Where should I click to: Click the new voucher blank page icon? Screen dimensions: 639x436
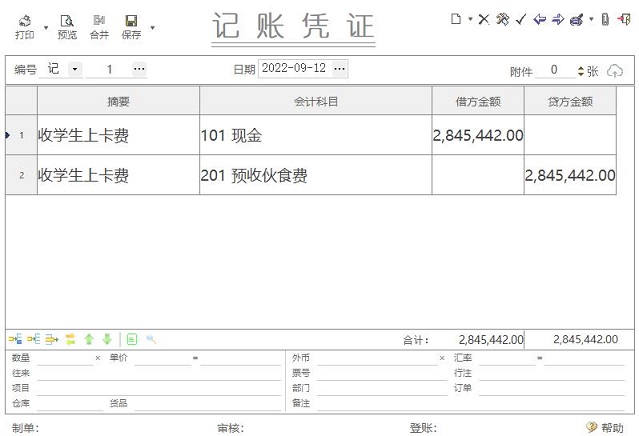(456, 19)
